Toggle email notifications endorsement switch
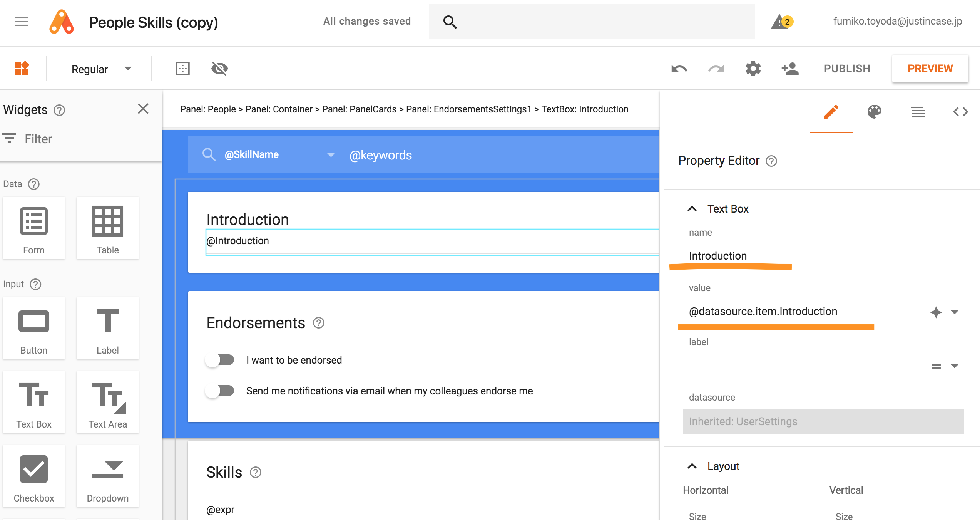The width and height of the screenshot is (980, 520). pos(220,391)
